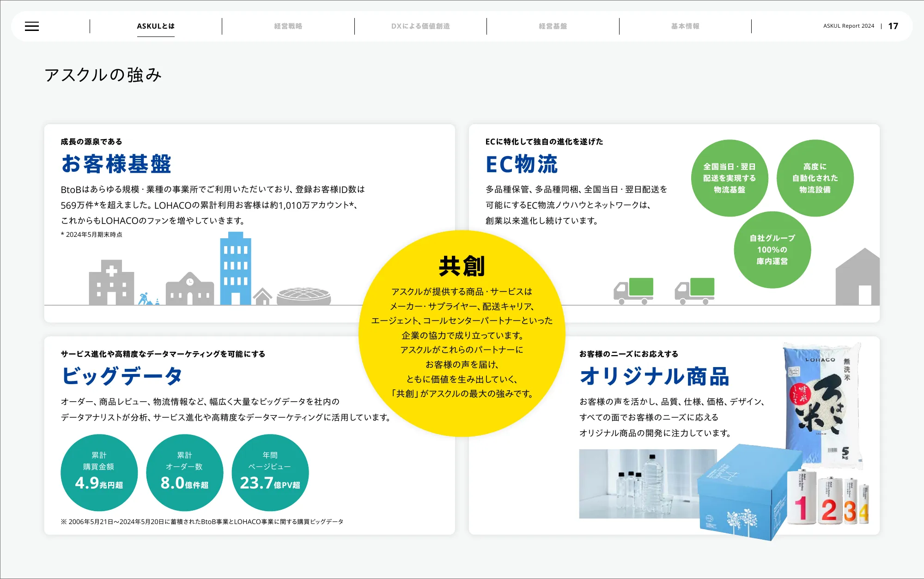Click the お客様のニーズにお応えする subtitle
924x579 pixels.
pos(629,354)
